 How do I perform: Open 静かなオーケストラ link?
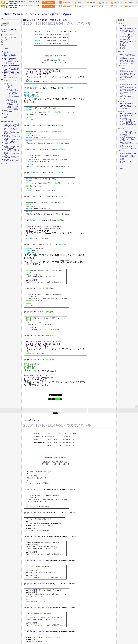click(x=125, y=161)
